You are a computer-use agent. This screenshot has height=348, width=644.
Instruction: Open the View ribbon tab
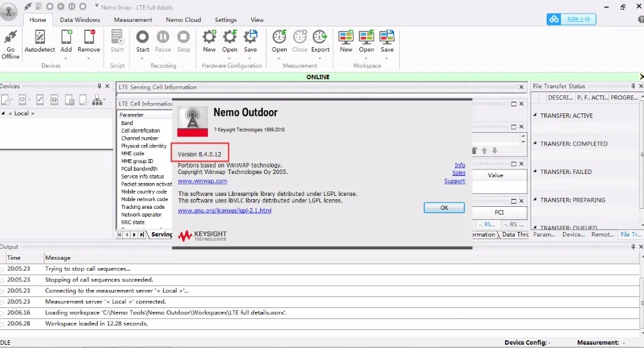click(257, 20)
